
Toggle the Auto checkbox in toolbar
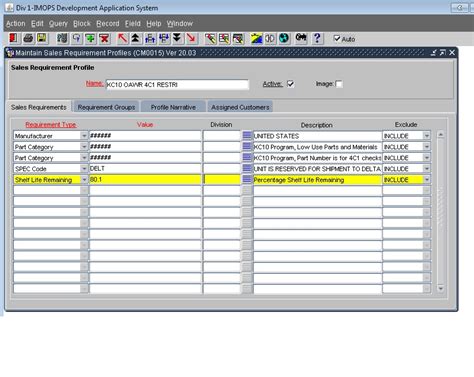point(337,38)
